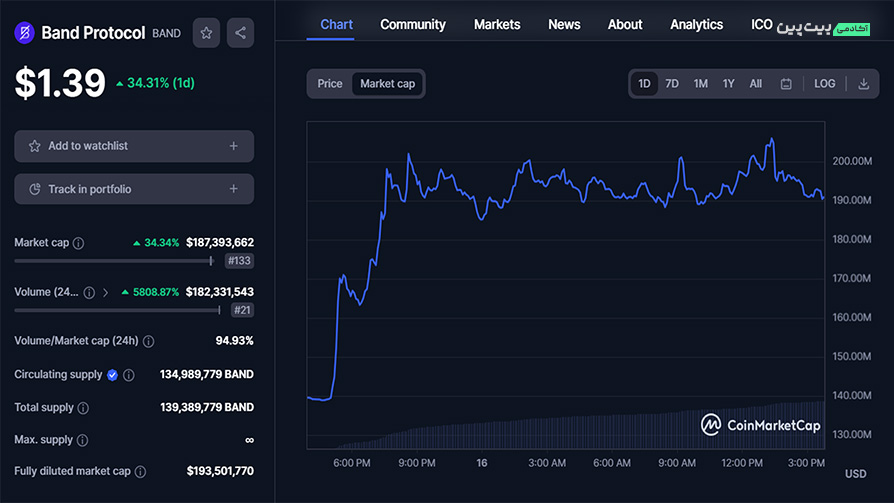Open the Community tab
Screen dimensions: 894x503
(x=413, y=25)
